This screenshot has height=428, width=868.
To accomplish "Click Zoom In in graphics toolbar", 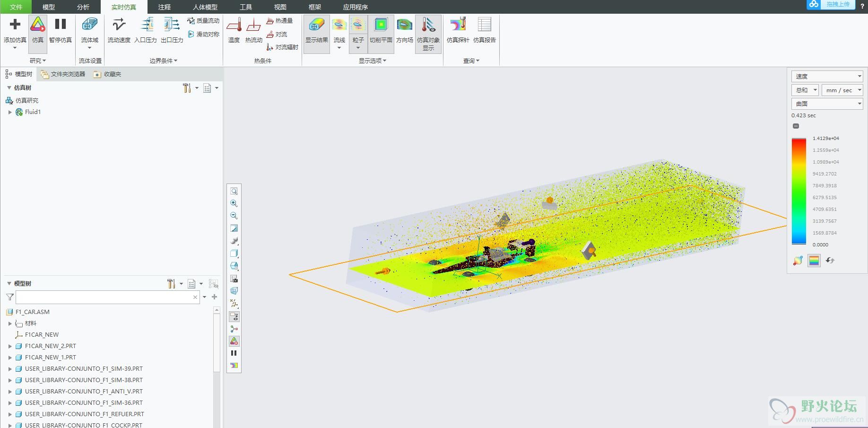I will pos(234,203).
